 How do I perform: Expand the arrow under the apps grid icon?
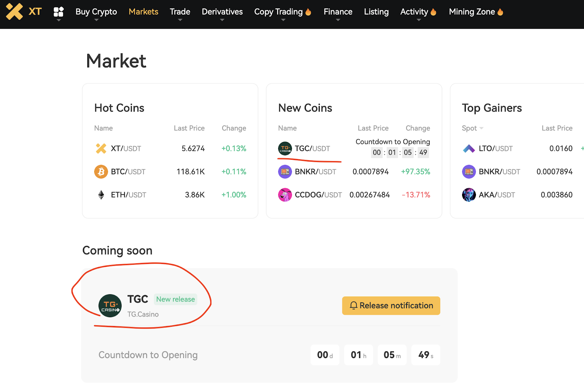tap(59, 20)
